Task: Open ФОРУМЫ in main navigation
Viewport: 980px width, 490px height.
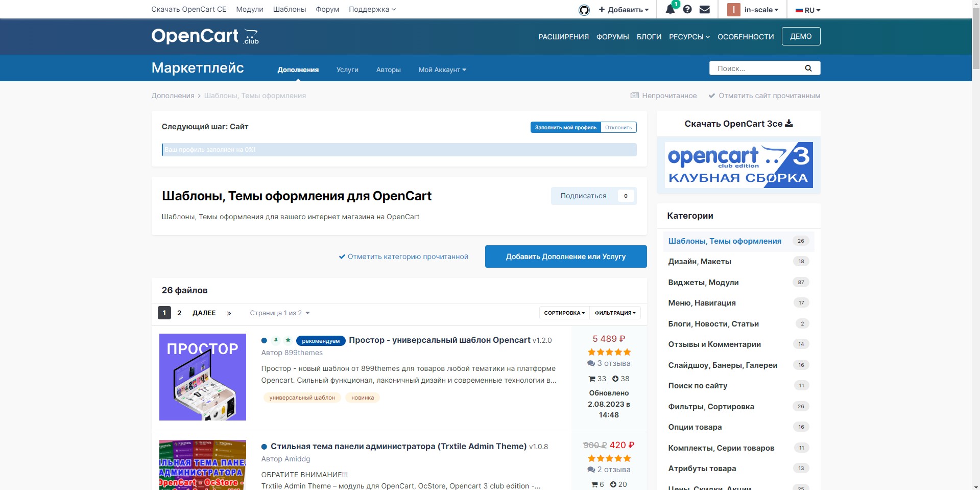Action: (612, 37)
